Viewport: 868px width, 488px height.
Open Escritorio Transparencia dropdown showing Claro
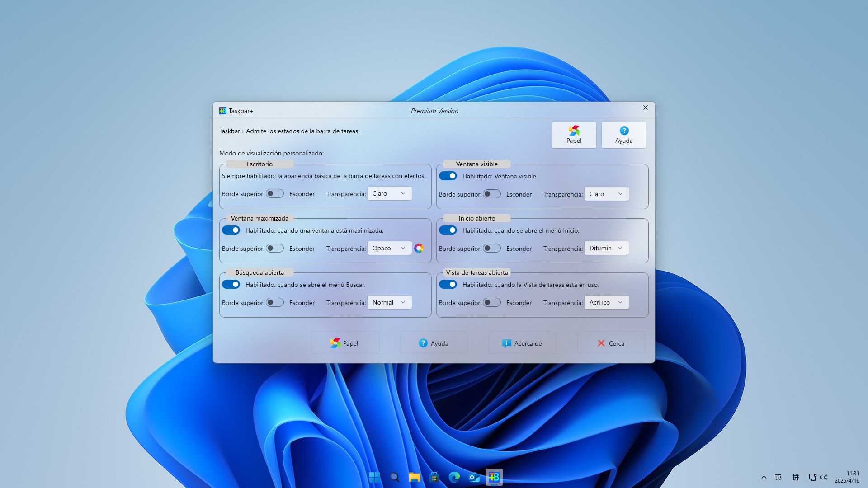click(389, 193)
